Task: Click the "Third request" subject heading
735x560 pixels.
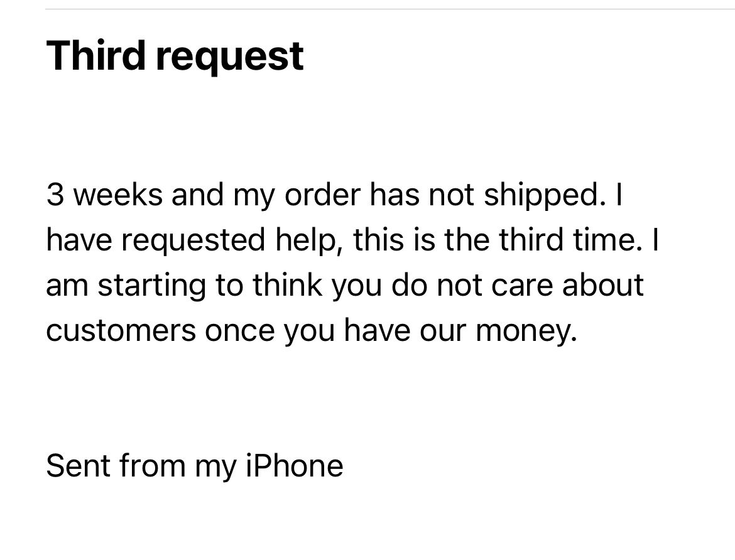Action: point(175,57)
